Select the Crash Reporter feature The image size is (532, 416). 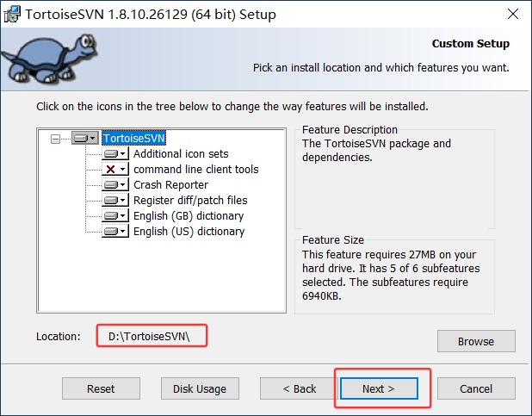tap(170, 184)
